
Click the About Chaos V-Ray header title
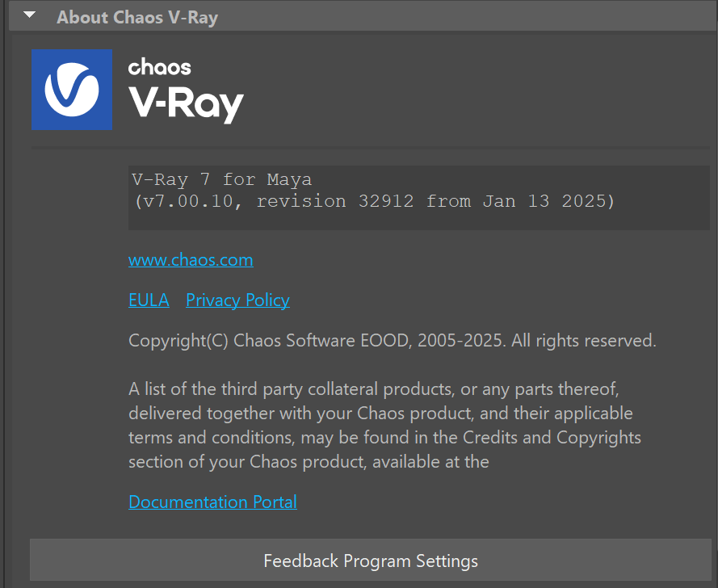[137, 18]
